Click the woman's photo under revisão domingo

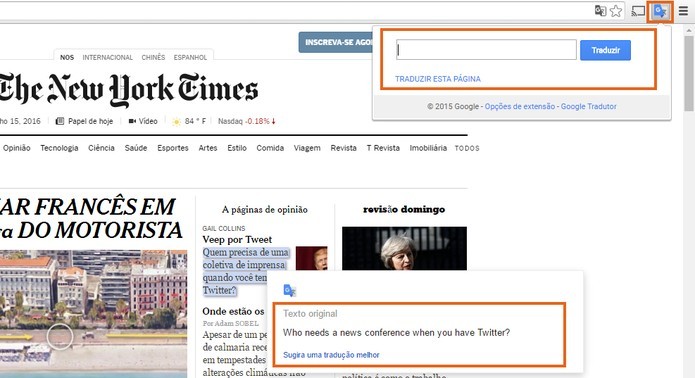pos(404,249)
